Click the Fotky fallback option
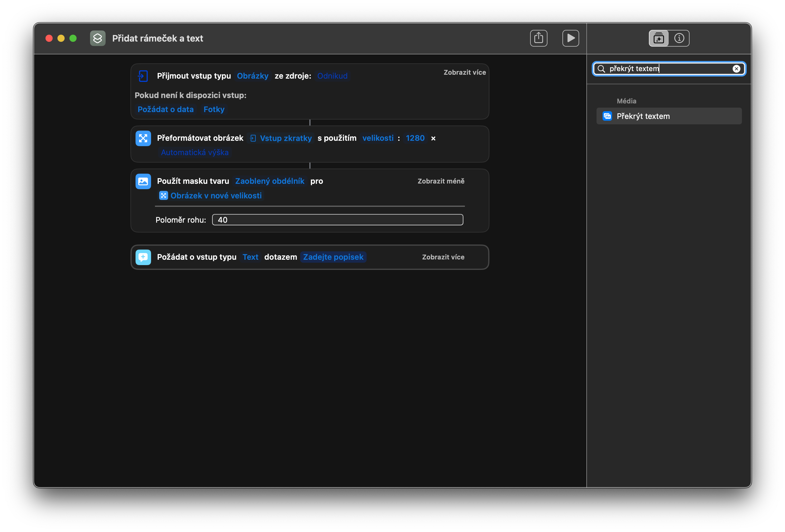 pos(214,109)
